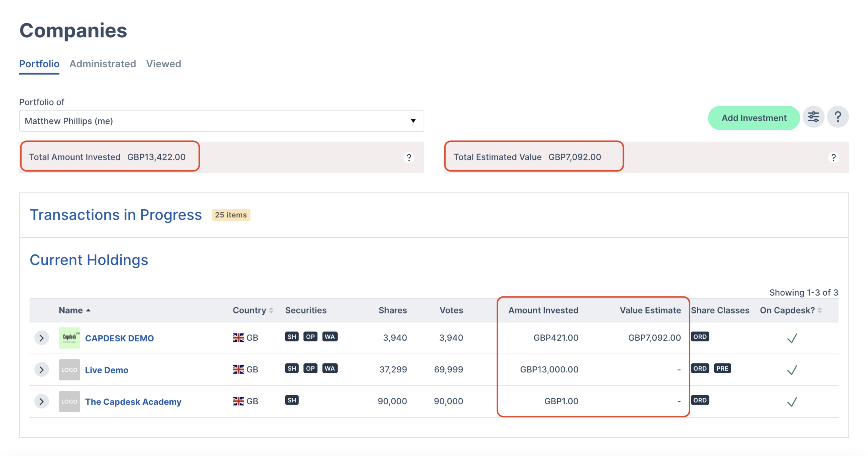Screen dimensions: 868x456
Task: Toggle the Current Holdings section header
Action: [89, 260]
